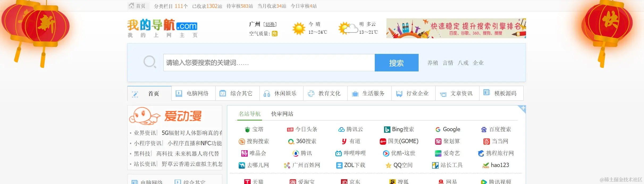This screenshot has height=184, width=644.
Task: Click the 切换 city link
Action: click(x=270, y=24)
